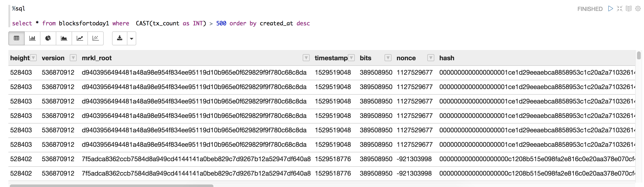Switch to table view
The height and width of the screenshot is (187, 644).
pyautogui.click(x=17, y=38)
